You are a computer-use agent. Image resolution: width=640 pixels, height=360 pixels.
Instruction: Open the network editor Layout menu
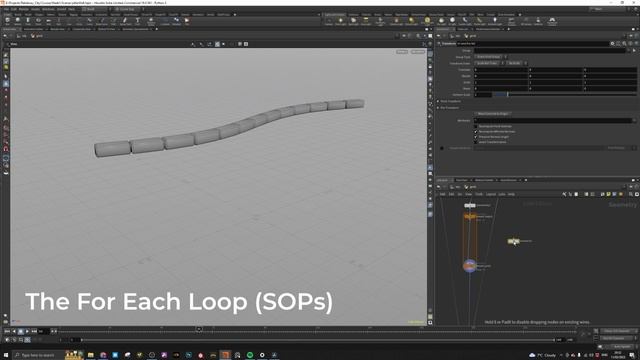(491, 194)
